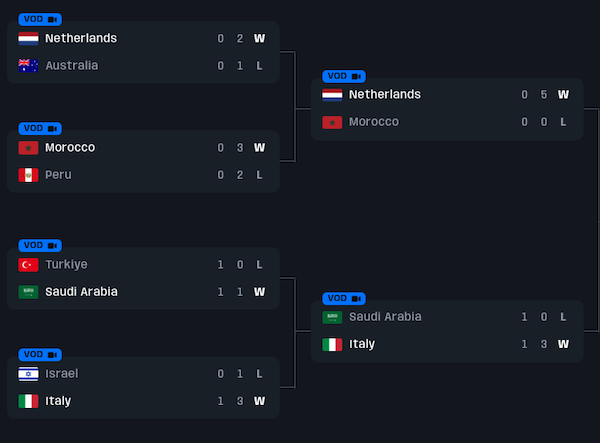Image resolution: width=600 pixels, height=443 pixels.
Task: Open the Israel team link
Action: click(x=61, y=374)
